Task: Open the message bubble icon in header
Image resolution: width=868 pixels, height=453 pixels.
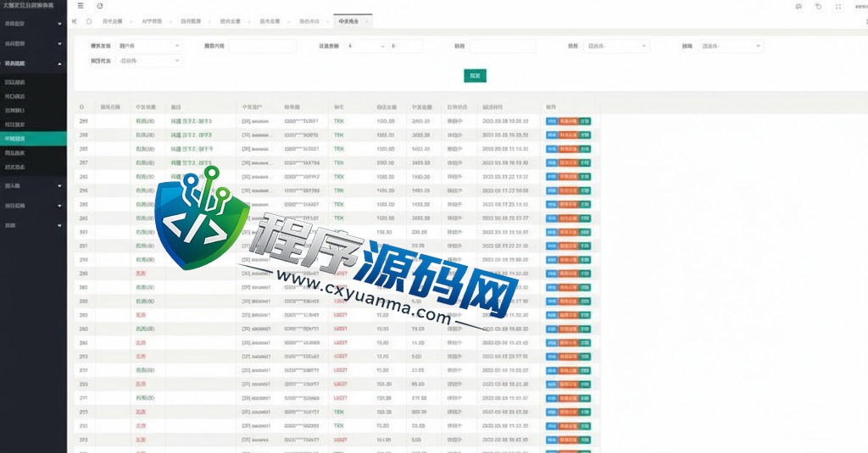Action: coord(798,7)
